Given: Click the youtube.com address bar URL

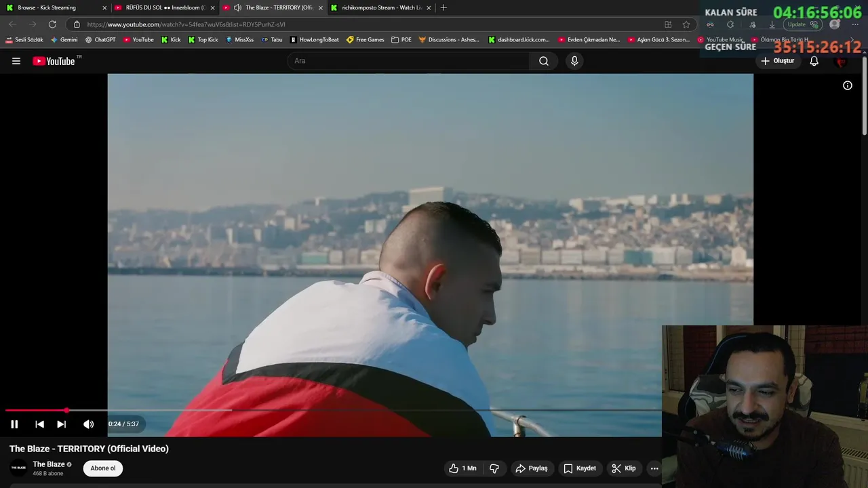Looking at the screenshot, I should [x=186, y=24].
